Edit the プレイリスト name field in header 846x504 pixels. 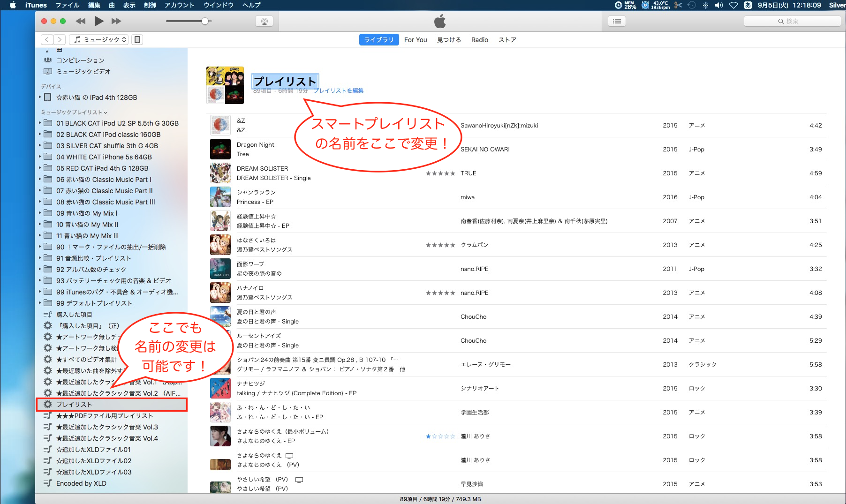285,81
